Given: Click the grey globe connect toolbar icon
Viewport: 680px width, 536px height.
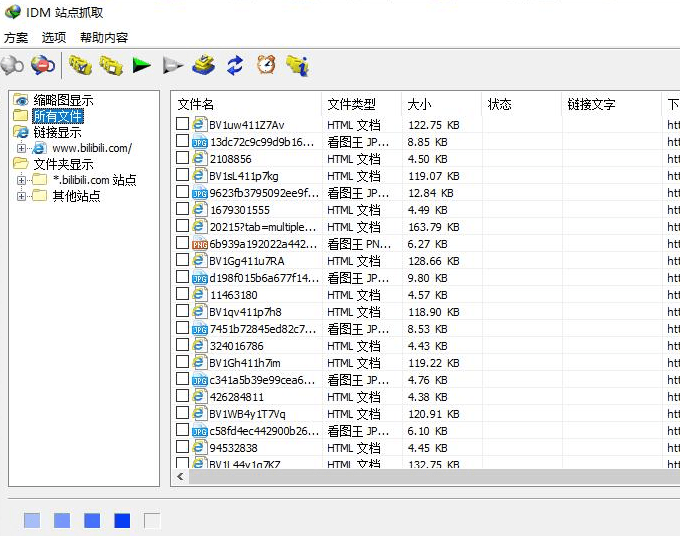Looking at the screenshot, I should coord(12,65).
